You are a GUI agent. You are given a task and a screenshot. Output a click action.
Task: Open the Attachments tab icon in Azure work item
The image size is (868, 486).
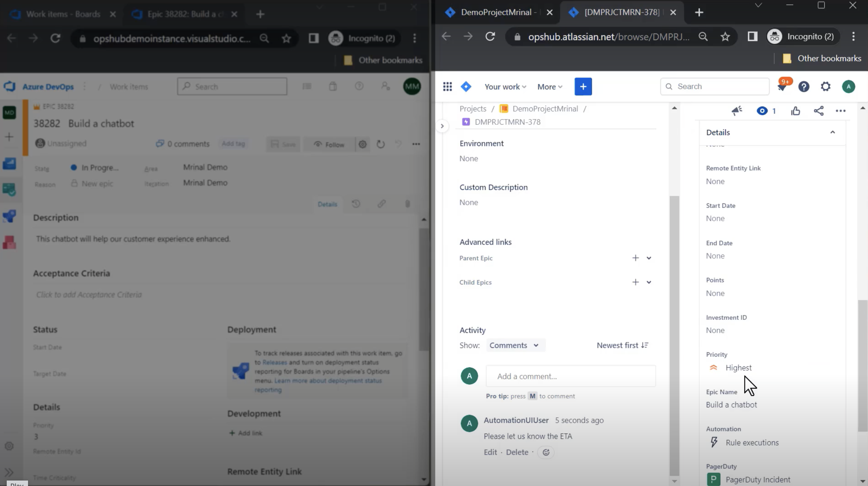point(407,204)
